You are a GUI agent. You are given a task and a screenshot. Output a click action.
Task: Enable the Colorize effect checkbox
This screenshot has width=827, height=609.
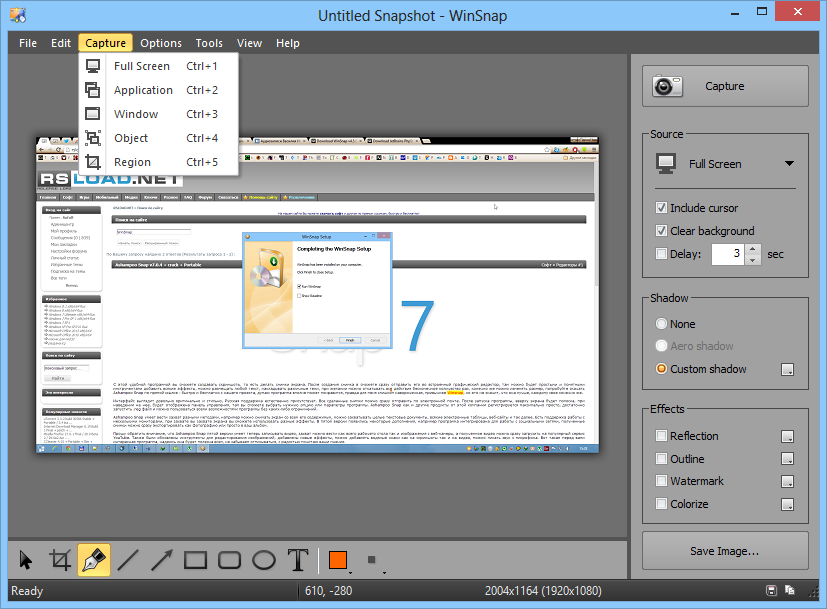pyautogui.click(x=661, y=504)
